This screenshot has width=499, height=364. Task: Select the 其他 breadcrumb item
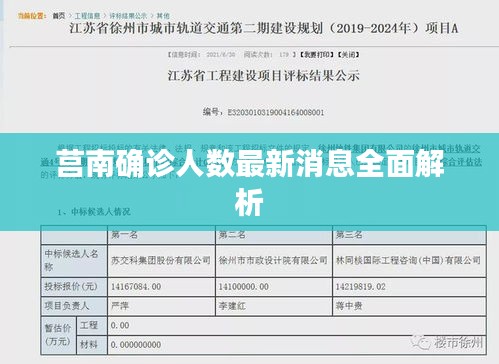(163, 16)
